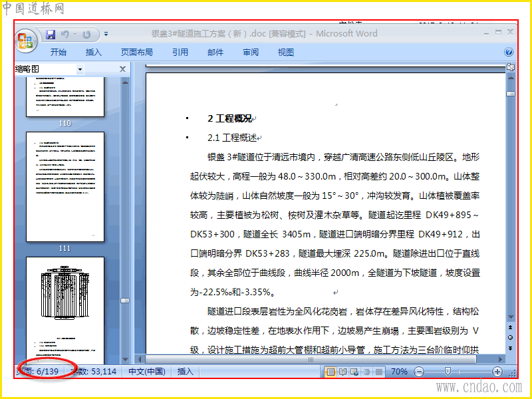Open the 邮件 ribbon tab

pyautogui.click(x=215, y=53)
